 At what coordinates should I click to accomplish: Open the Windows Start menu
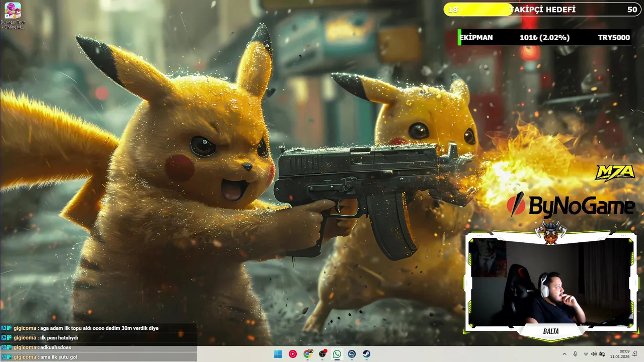278,354
